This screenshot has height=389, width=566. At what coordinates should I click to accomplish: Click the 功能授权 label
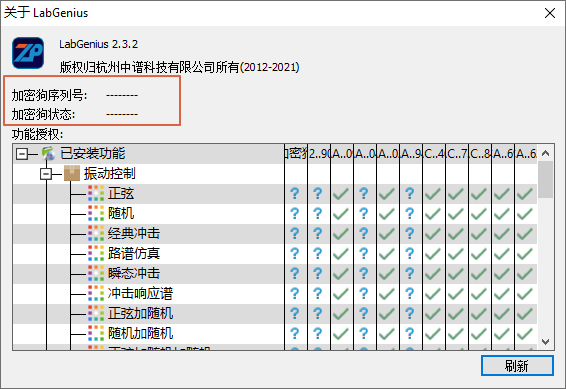click(x=37, y=135)
